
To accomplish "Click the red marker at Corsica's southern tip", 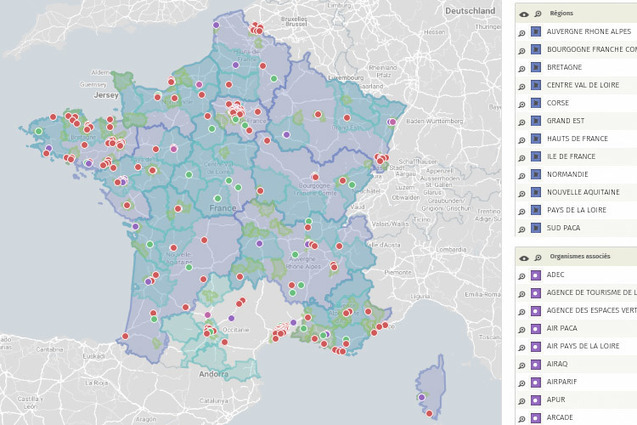I will [x=429, y=414].
